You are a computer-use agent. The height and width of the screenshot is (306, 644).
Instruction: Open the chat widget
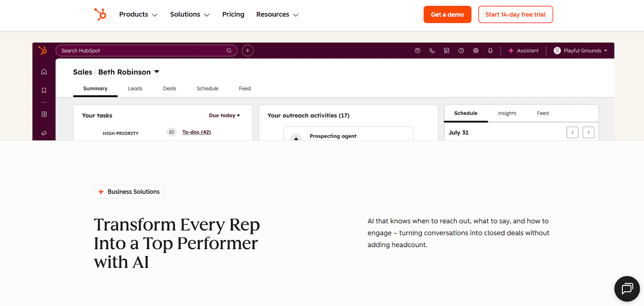click(627, 289)
